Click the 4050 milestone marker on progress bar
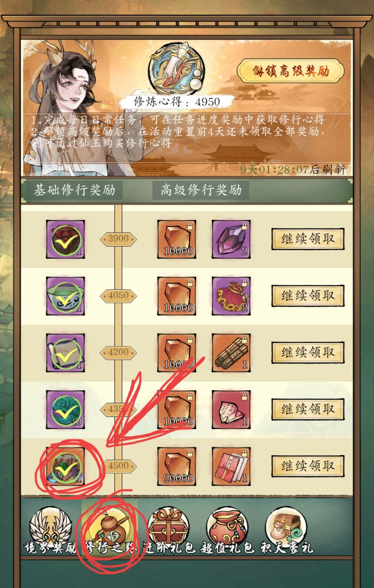 coord(118,295)
